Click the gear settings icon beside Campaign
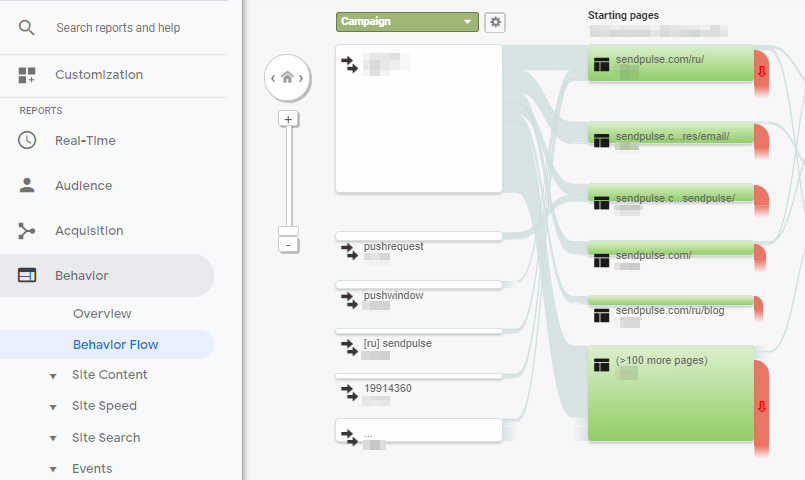 tap(495, 22)
